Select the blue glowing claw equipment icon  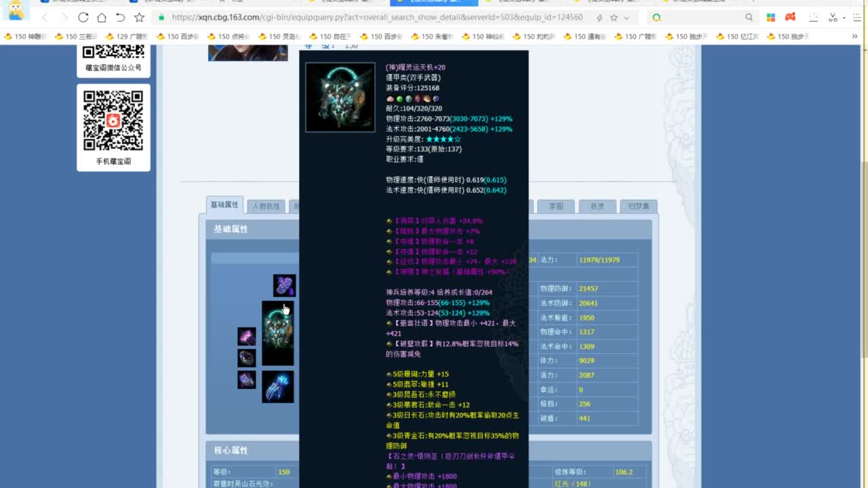[278, 387]
